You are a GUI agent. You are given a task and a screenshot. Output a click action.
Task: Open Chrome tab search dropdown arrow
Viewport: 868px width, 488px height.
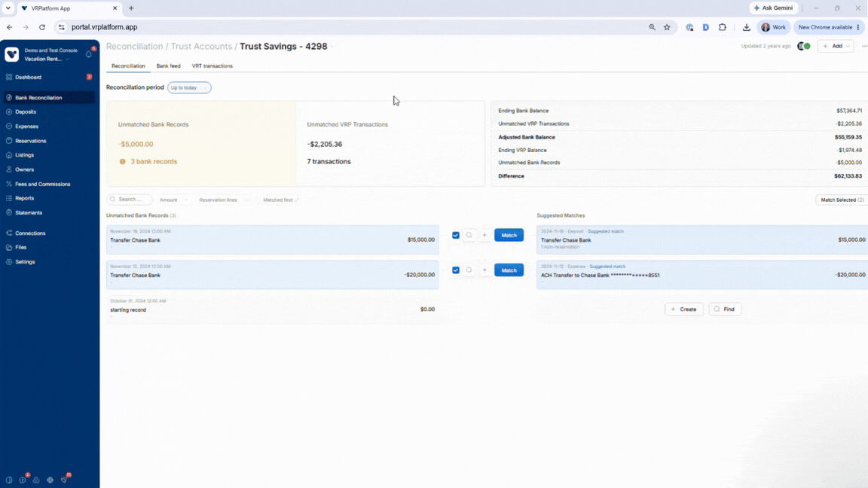click(x=8, y=8)
